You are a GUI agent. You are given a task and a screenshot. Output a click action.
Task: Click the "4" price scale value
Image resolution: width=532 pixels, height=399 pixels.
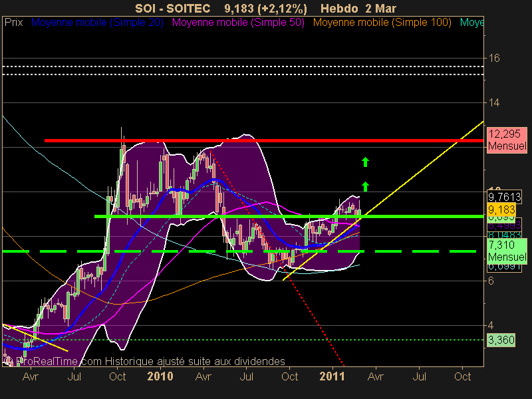[x=491, y=325]
